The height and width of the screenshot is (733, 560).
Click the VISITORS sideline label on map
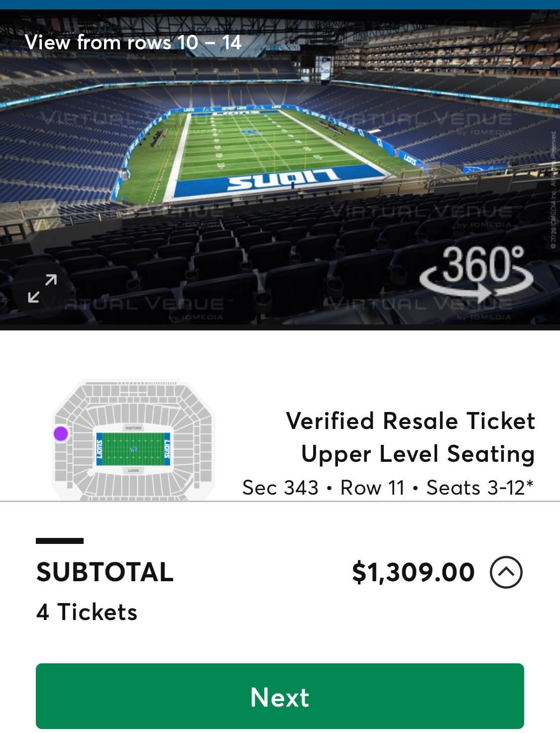(133, 428)
